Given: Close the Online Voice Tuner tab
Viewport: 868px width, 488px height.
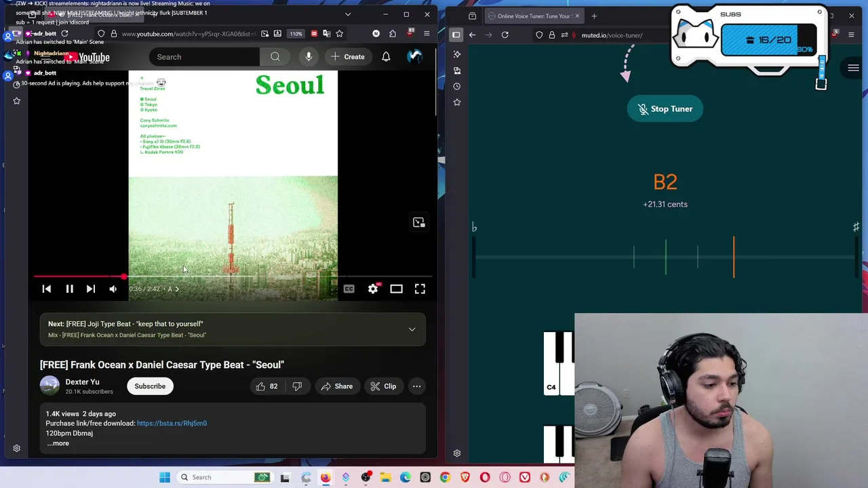Looking at the screenshot, I should (577, 16).
